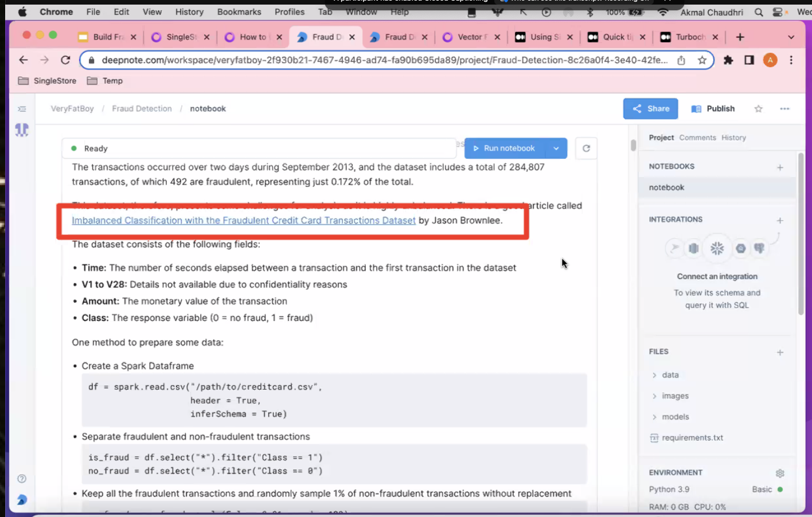The height and width of the screenshot is (517, 812).
Task: Add a new notebook with plus icon
Action: pyautogui.click(x=780, y=167)
